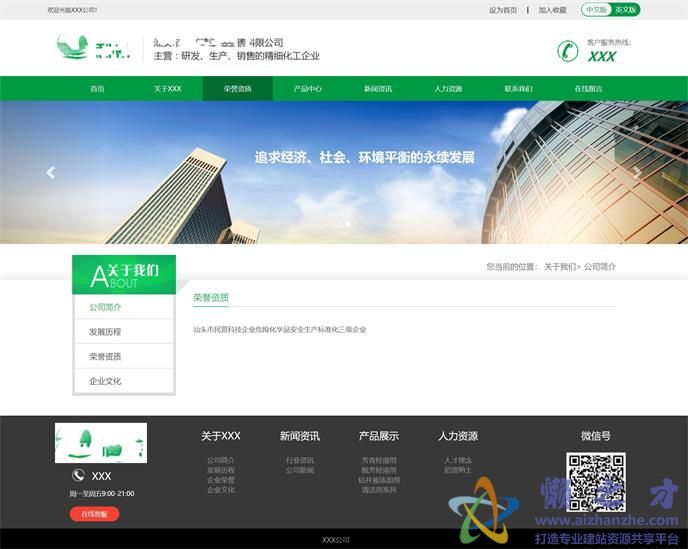This screenshot has height=549, width=688.
Task: Click footer heading 关于XXX
Action: click(221, 436)
